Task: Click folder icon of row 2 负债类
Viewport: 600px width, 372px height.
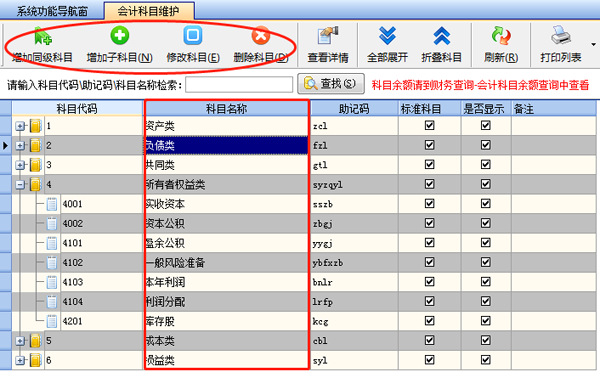Action: point(35,145)
